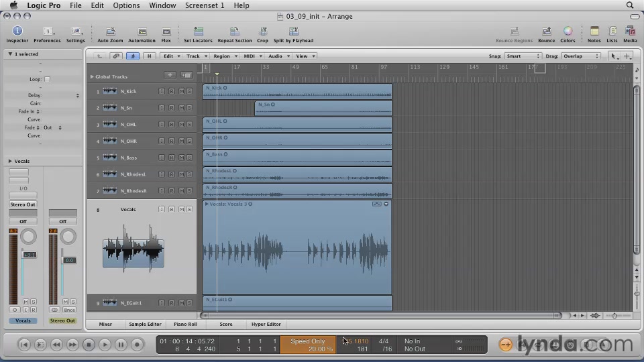Switch to the Hyper Editor tab
The width and height of the screenshot is (644, 362).
(x=266, y=324)
